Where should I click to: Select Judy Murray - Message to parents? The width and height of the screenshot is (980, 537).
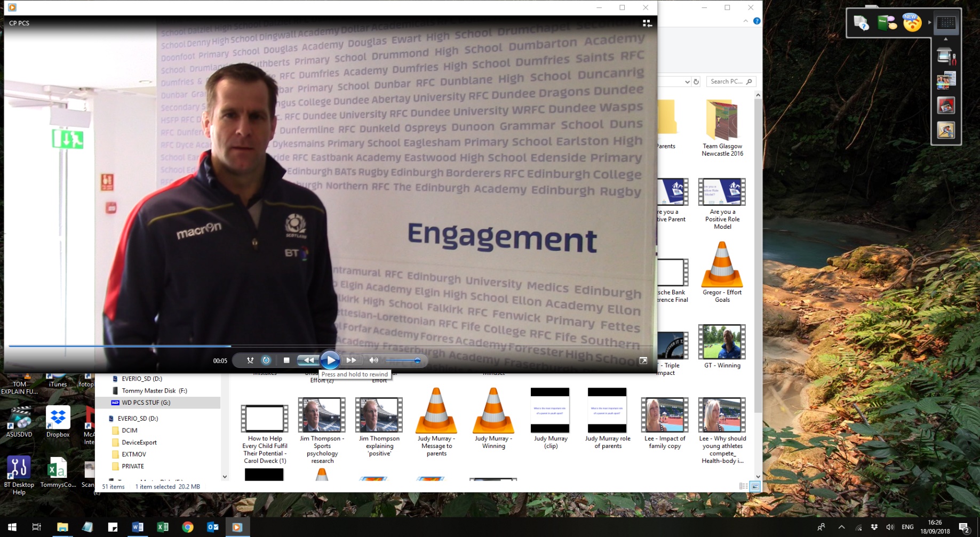[x=436, y=422]
